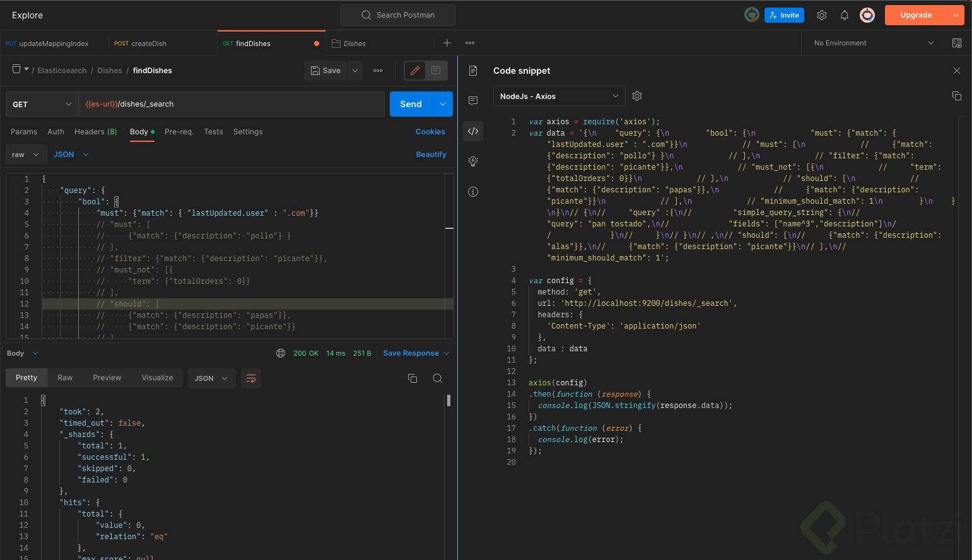Image resolution: width=972 pixels, height=560 pixels.
Task: Switch to comment mode toggle
Action: pos(436,71)
